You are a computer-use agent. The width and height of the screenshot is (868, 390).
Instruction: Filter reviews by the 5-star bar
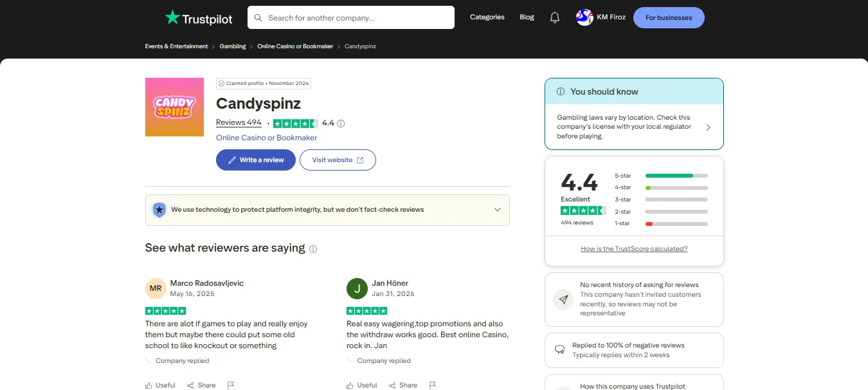point(676,176)
